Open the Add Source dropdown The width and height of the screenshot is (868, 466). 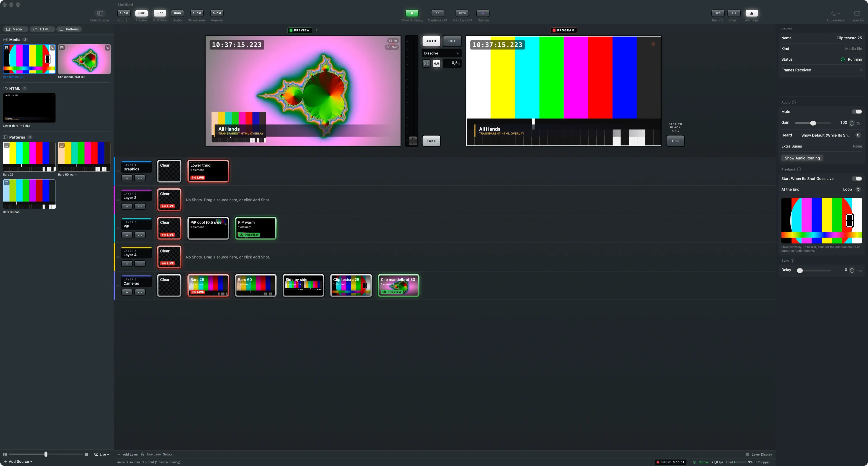click(x=18, y=461)
